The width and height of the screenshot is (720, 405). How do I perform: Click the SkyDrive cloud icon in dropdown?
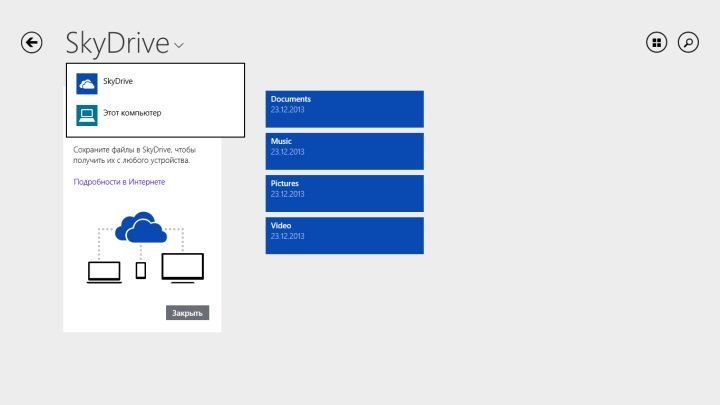(87, 84)
